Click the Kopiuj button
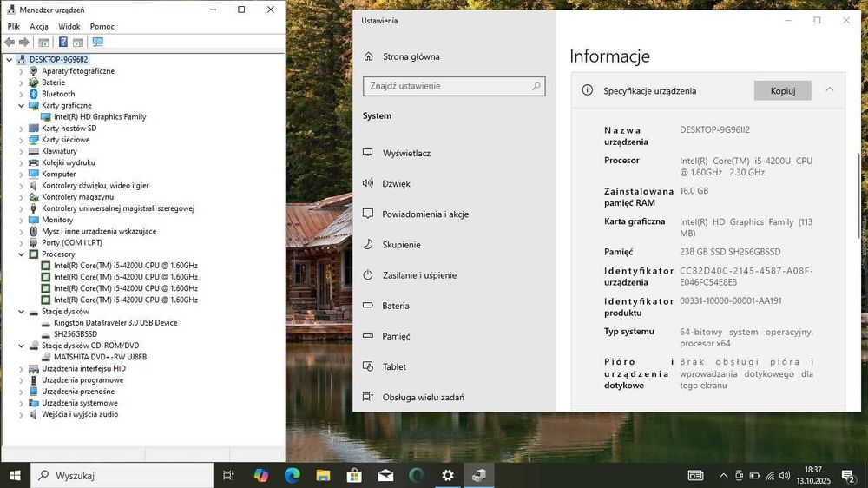The image size is (868, 488). coord(782,90)
